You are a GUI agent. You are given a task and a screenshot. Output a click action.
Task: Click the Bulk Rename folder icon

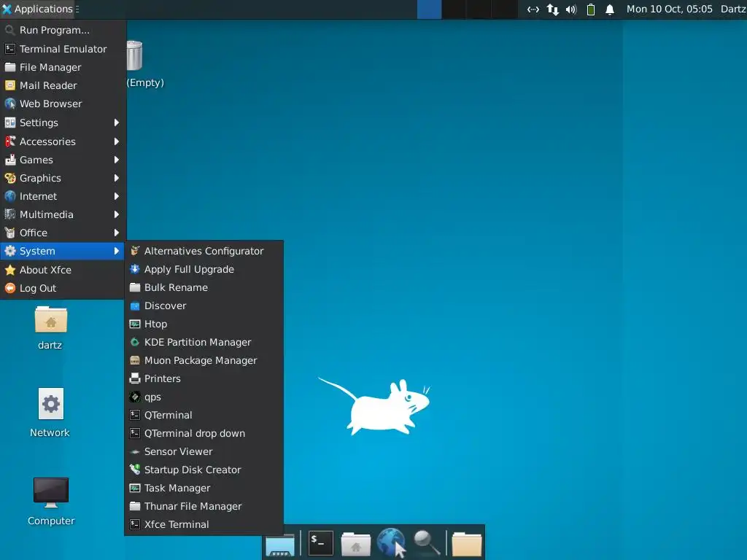(x=135, y=287)
